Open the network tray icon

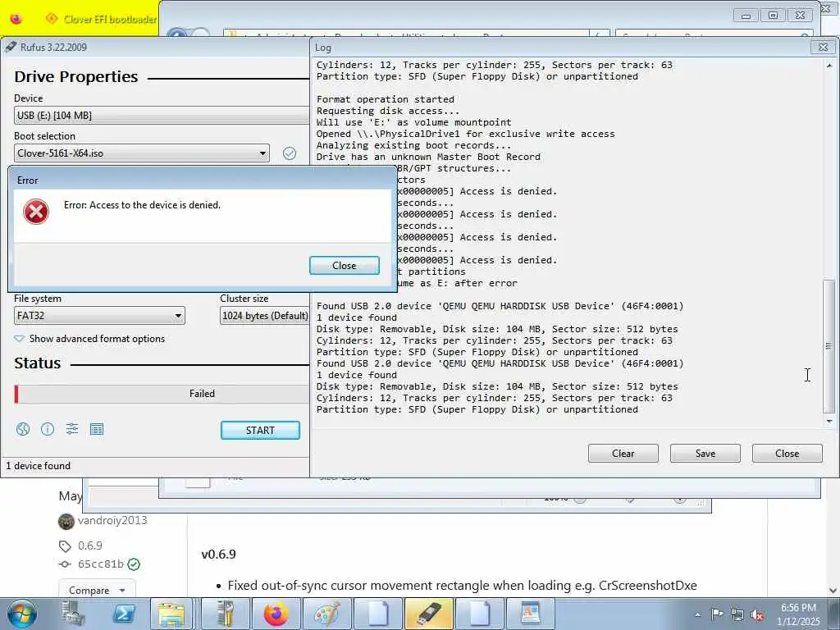pyautogui.click(x=737, y=614)
